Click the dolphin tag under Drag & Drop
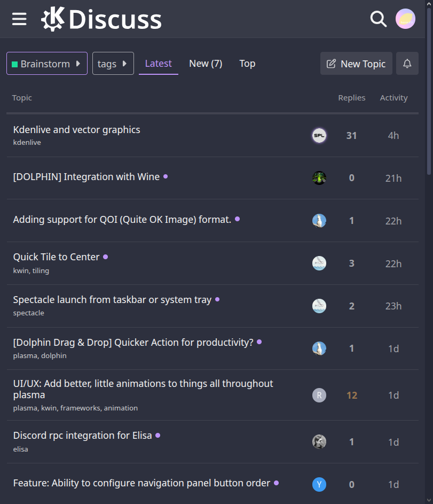The width and height of the screenshot is (433, 504). (x=53, y=356)
